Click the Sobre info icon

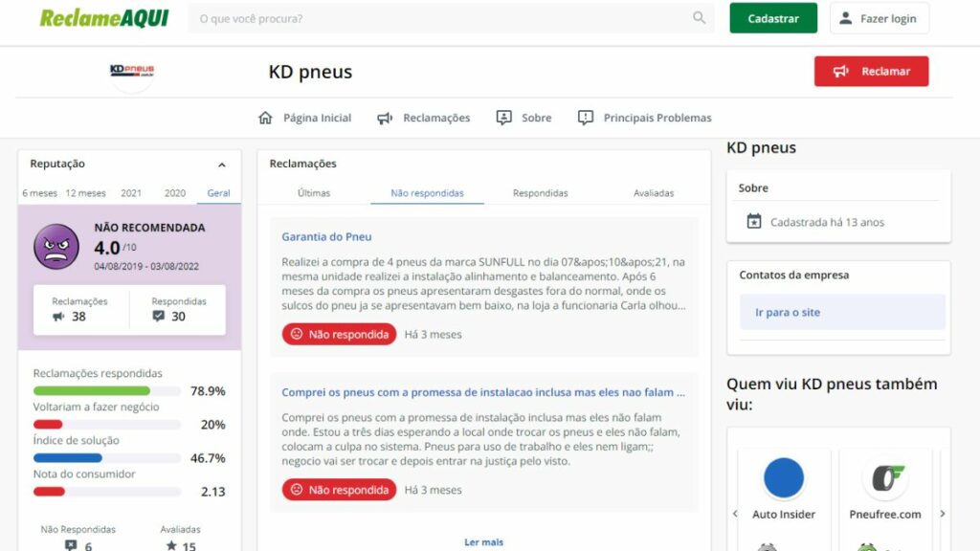point(504,118)
